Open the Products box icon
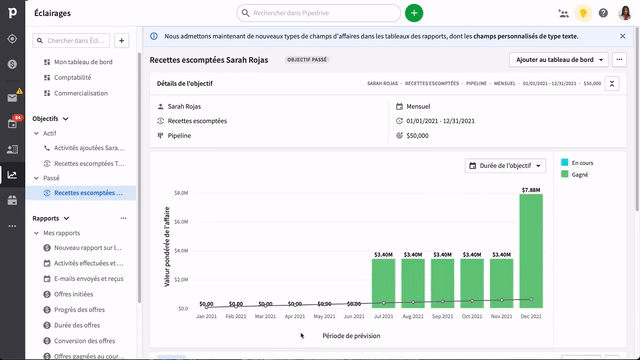 click(x=12, y=200)
